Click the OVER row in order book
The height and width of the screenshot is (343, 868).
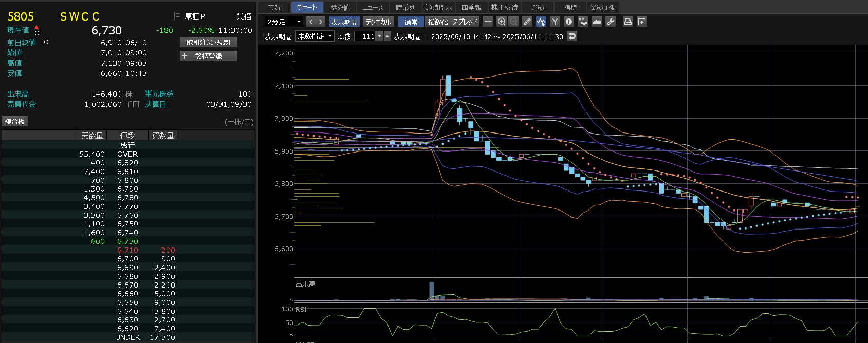point(127,154)
